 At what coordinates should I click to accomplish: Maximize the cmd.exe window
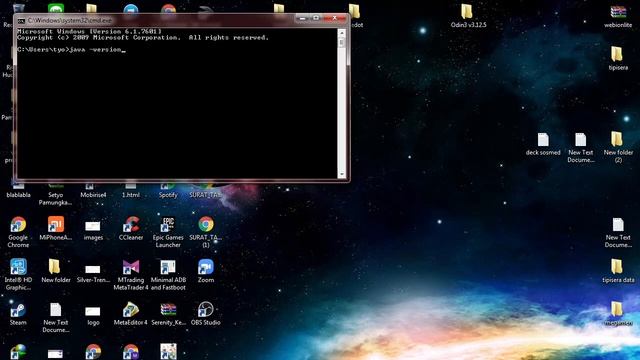pos(316,18)
